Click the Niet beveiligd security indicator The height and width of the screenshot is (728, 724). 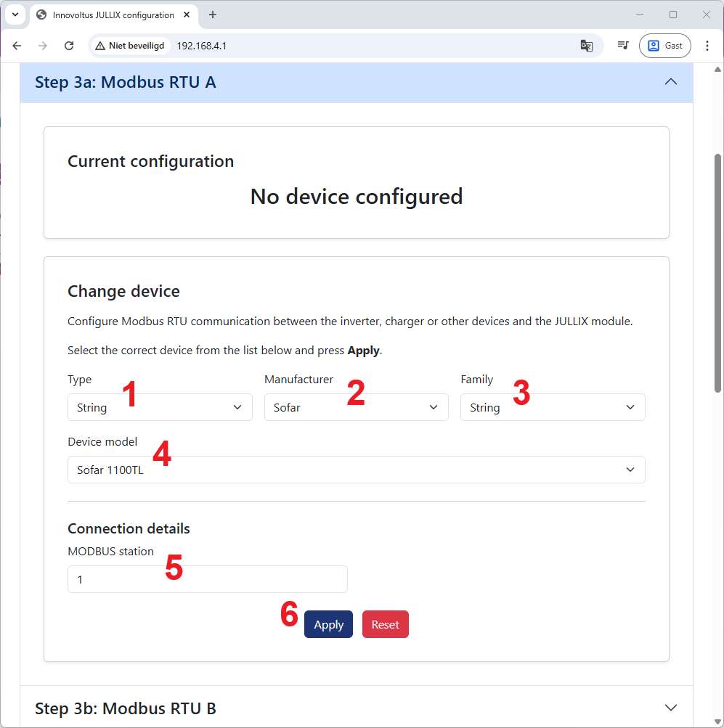(130, 46)
